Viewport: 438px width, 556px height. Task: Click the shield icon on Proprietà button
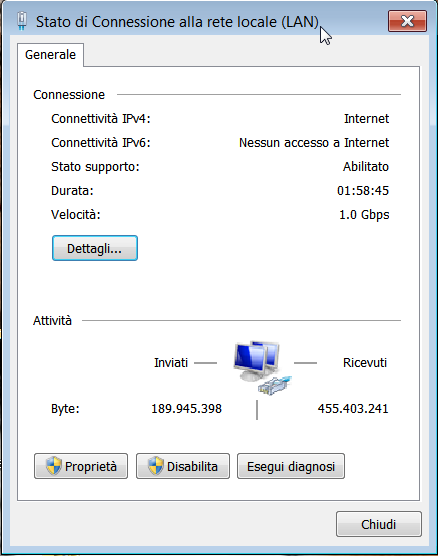pyautogui.click(x=54, y=466)
